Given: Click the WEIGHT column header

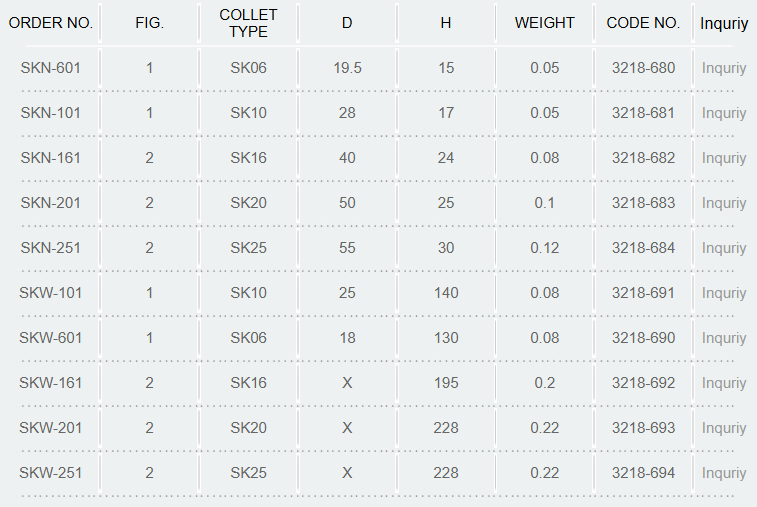Looking at the screenshot, I should pos(545,23).
